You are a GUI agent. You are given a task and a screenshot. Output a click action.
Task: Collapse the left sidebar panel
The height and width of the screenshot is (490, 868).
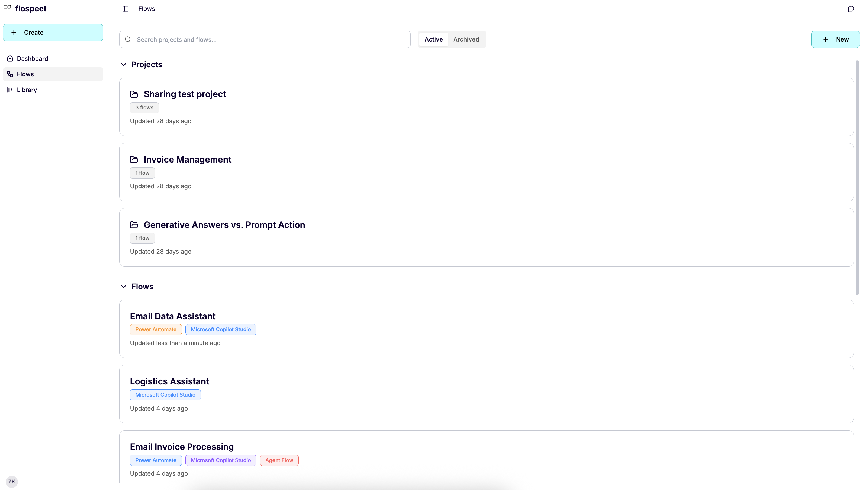click(125, 9)
